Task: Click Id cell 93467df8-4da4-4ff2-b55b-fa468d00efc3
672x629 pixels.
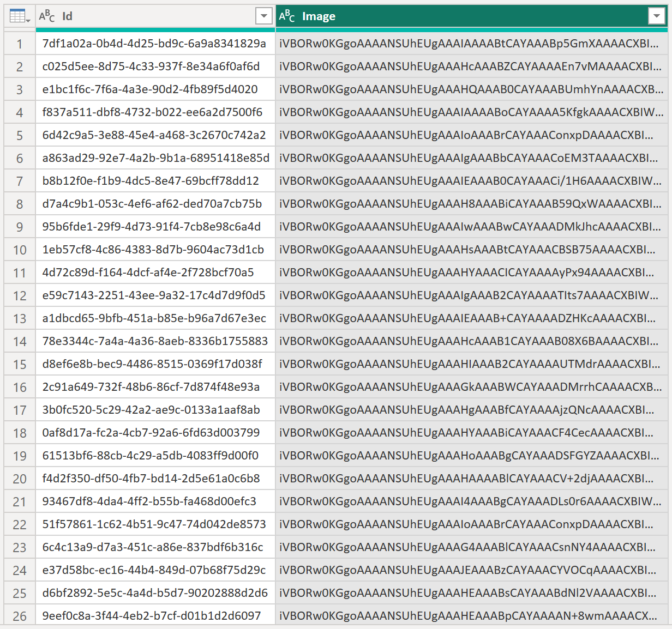Action: tap(155, 501)
